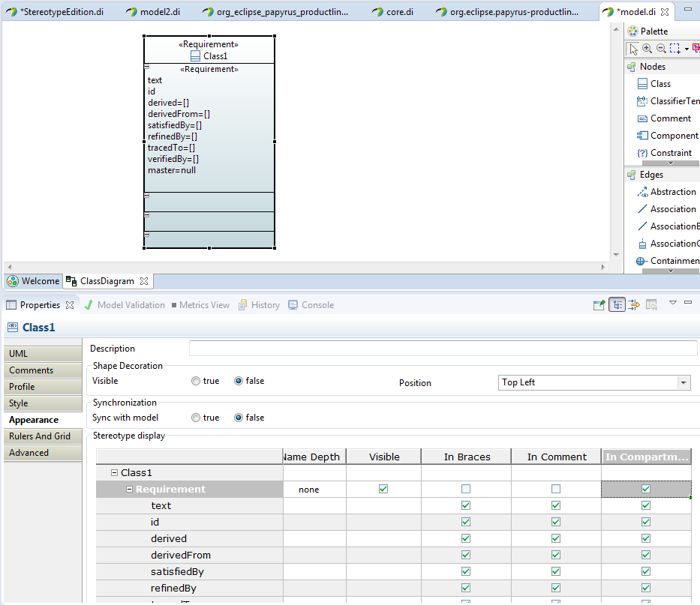Click the Zoom Out palette tool
The height and width of the screenshot is (605, 700).
pos(661,48)
